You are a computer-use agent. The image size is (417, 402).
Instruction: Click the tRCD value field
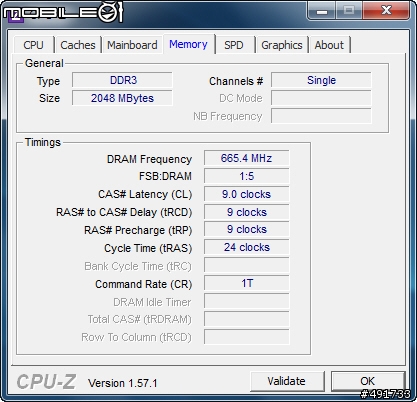[247, 212]
